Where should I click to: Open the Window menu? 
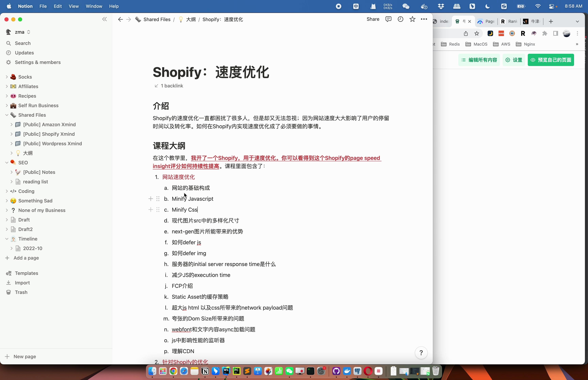pyautogui.click(x=94, y=6)
